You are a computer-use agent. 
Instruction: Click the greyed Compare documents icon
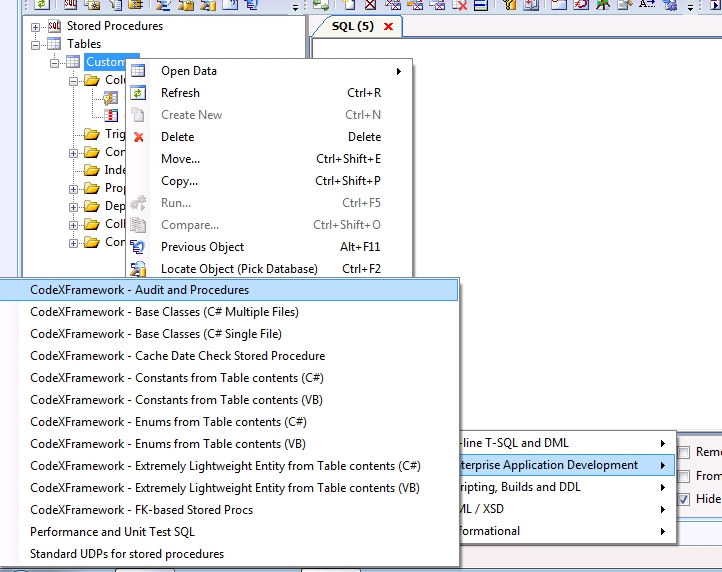(138, 225)
